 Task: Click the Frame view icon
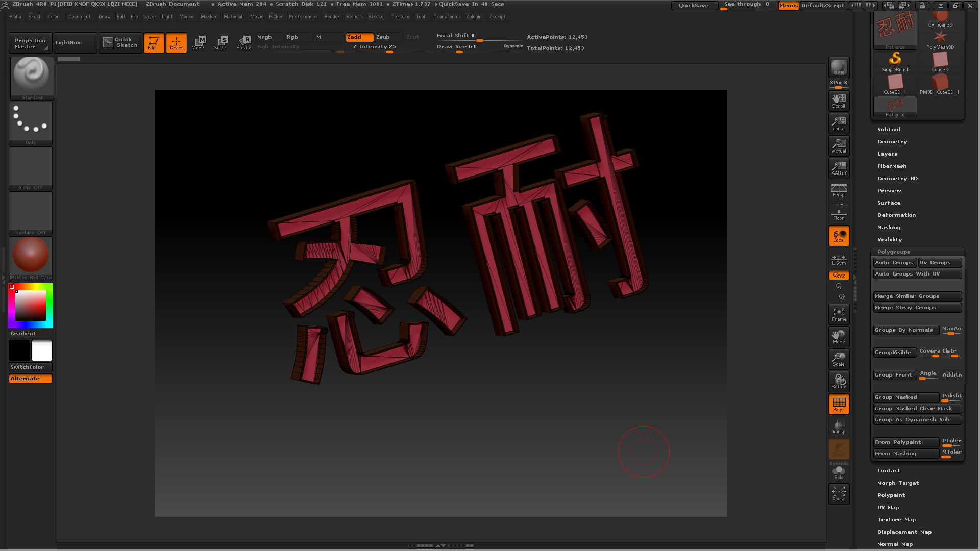coord(839,314)
